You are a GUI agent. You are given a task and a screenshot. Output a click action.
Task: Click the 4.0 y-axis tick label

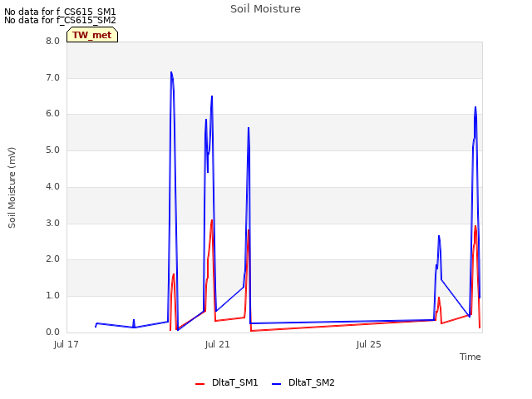[52, 186]
